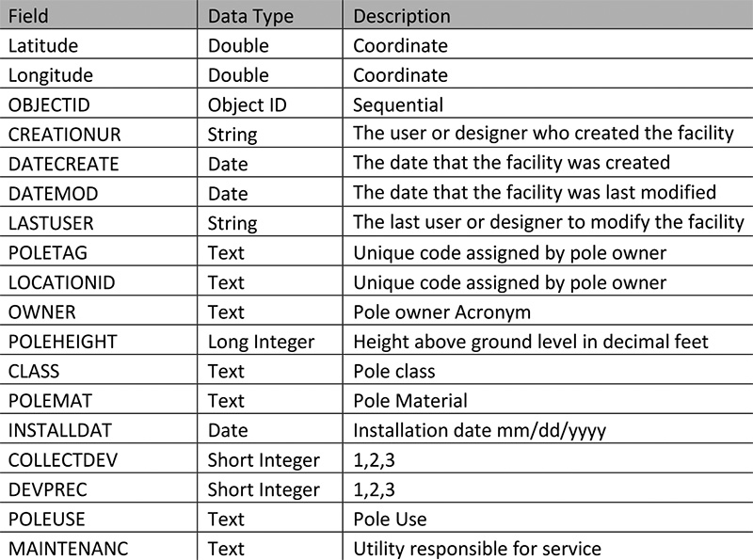Select the DATEMOD field cell
Screen dimensions: 753x560
pos(53,193)
